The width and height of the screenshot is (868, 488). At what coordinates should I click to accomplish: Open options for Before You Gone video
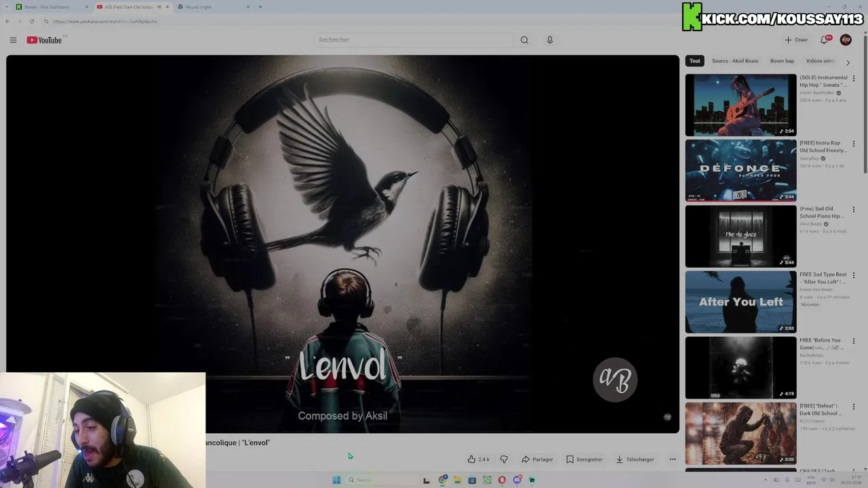[854, 342]
